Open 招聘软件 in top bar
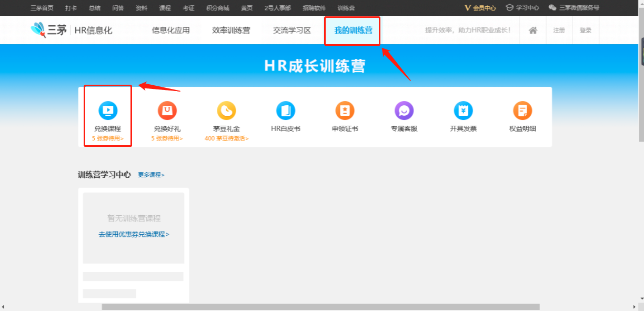This screenshot has height=311, width=644. click(x=314, y=8)
